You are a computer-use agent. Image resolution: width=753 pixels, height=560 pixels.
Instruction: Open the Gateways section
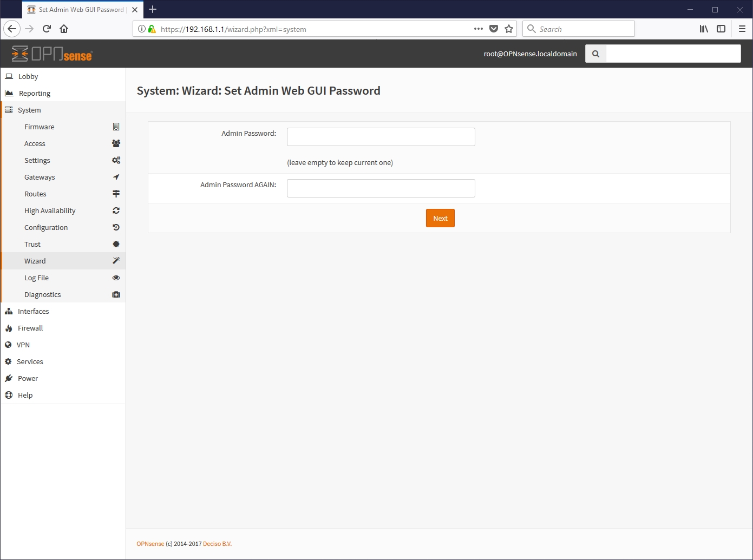tap(40, 177)
